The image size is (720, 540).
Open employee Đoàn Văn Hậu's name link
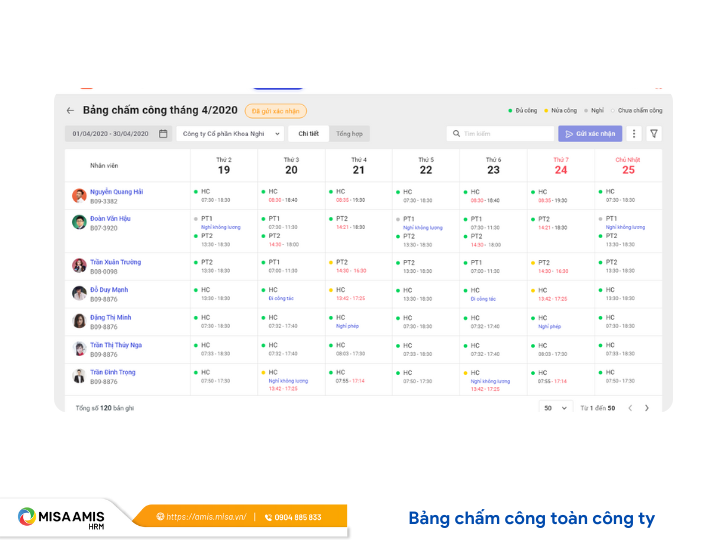point(110,218)
